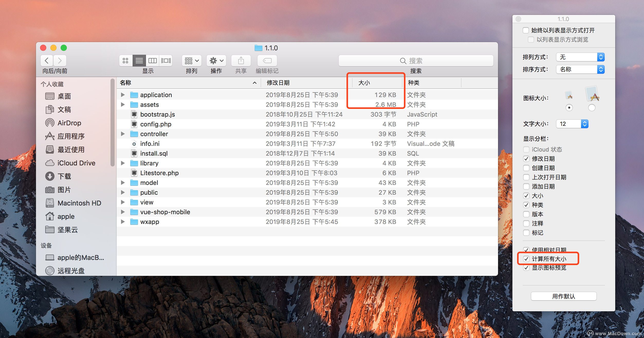This screenshot has width=644, height=338.
Task: Enable the 添加日期 column checkbox
Action: pos(526,186)
